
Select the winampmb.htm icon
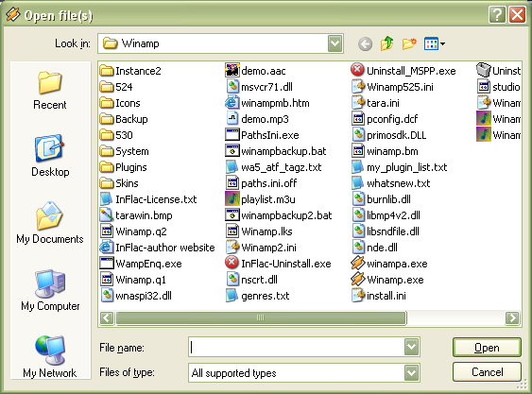(x=232, y=102)
